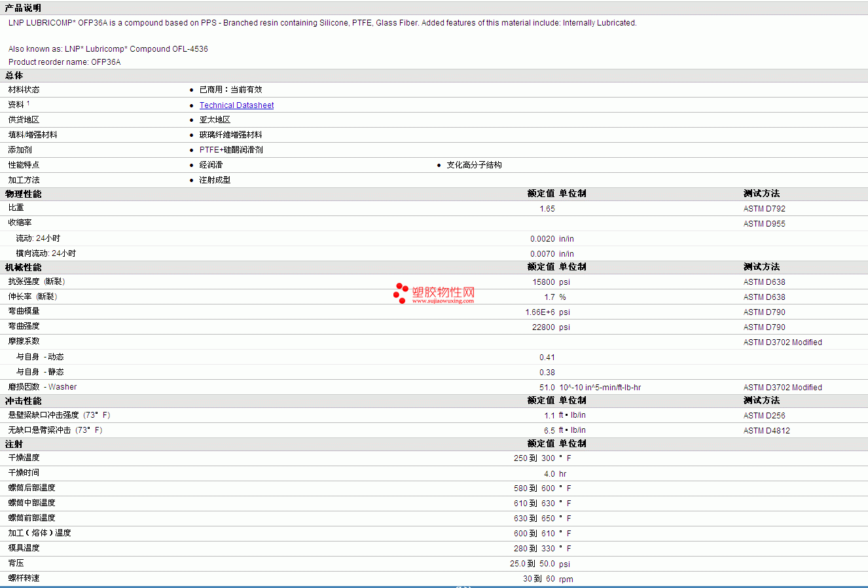This screenshot has height=588, width=868.
Task: Select the 螺筒前部温度 row label
Action: point(31,518)
